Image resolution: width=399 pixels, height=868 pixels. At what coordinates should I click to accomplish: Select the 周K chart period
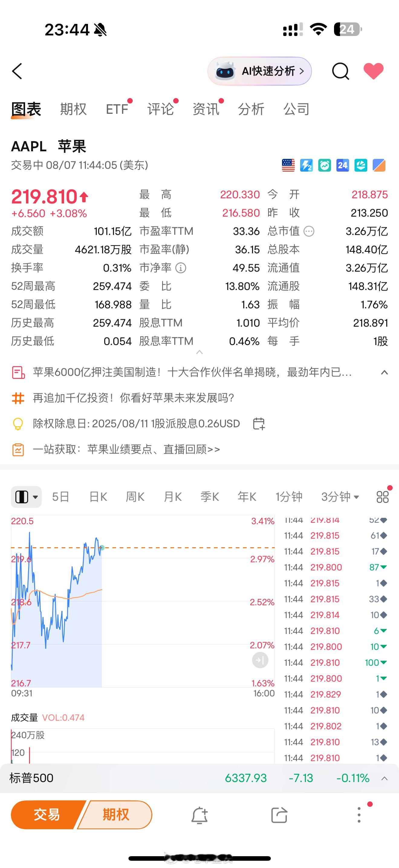click(135, 497)
